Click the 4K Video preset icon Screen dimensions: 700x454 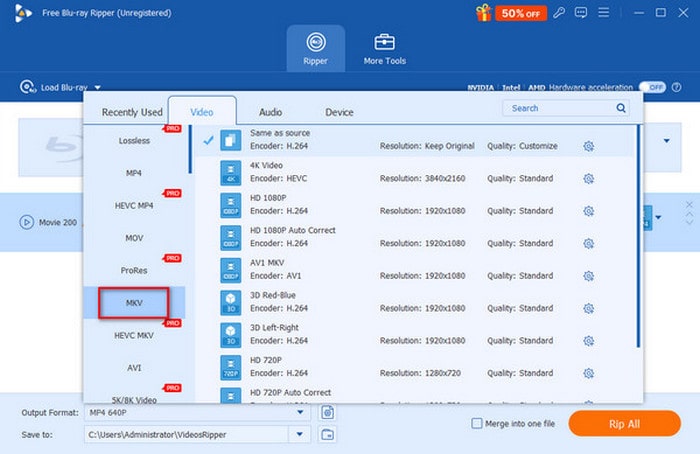pos(230,173)
